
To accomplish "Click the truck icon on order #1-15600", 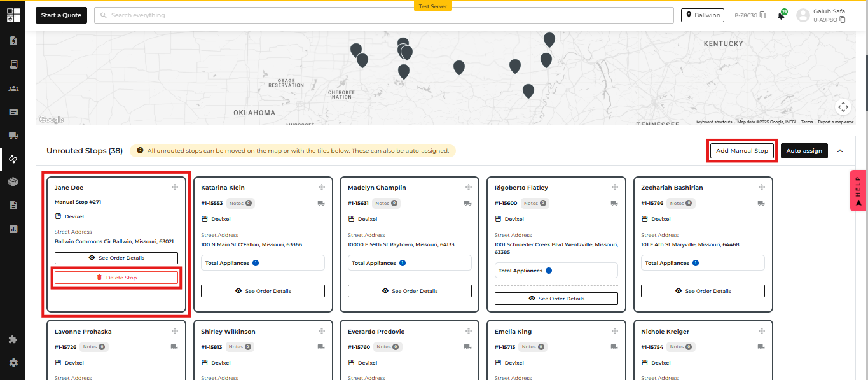I will click(x=614, y=203).
